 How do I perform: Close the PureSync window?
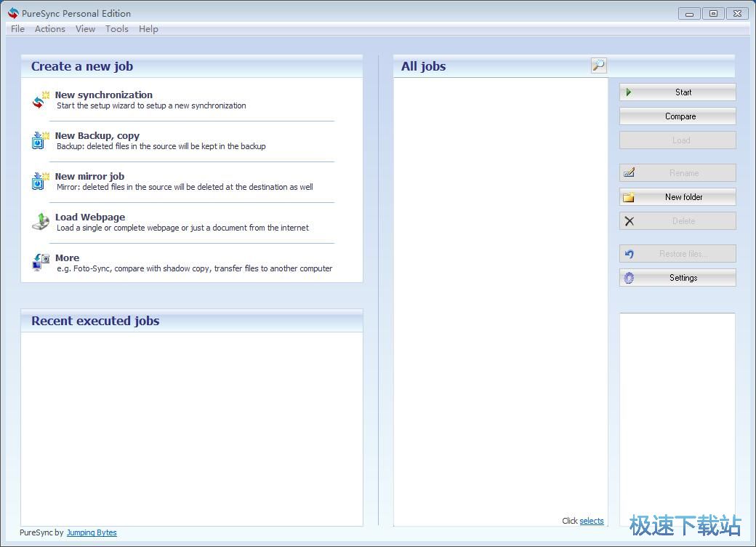(x=737, y=14)
